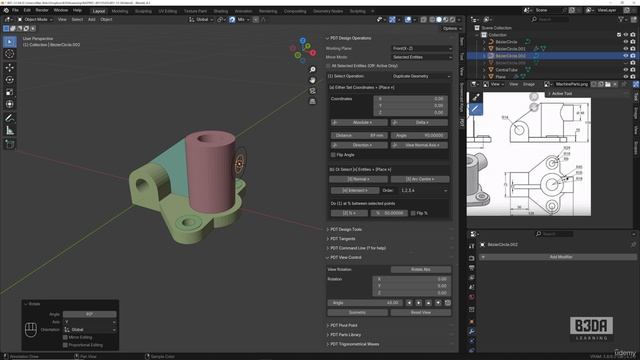640x360 pixels.
Task: Click the Add Modifier button
Action: click(558, 257)
